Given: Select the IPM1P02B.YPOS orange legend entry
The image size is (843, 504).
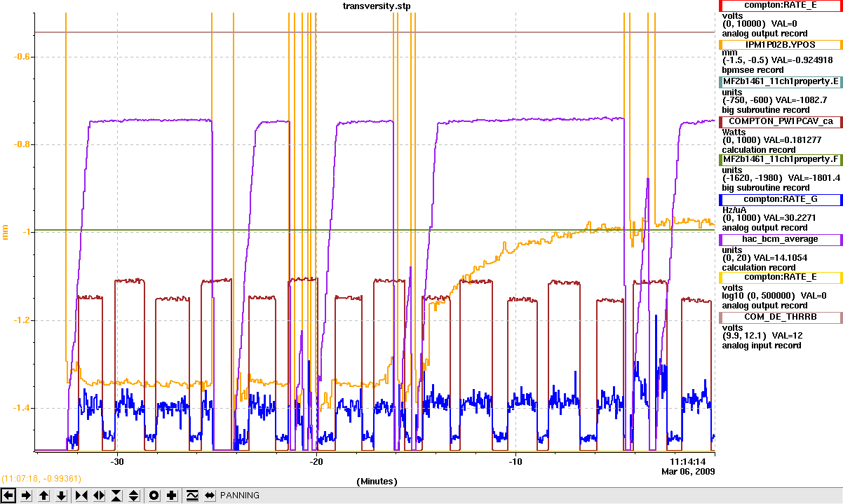Looking at the screenshot, I should (x=781, y=44).
